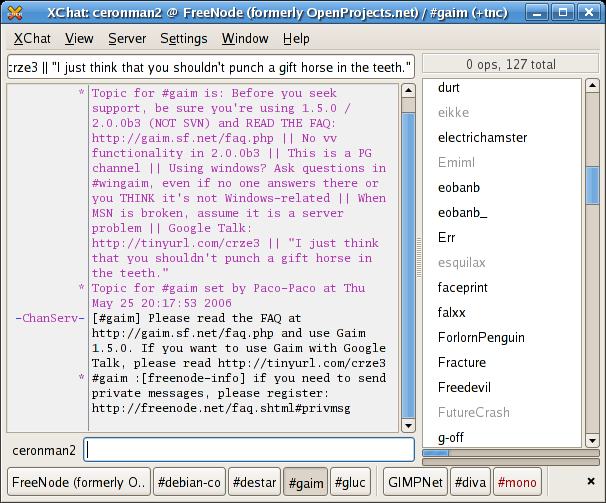606x503 pixels.
Task: Switch to the GIMPNet server tab
Action: point(415,482)
